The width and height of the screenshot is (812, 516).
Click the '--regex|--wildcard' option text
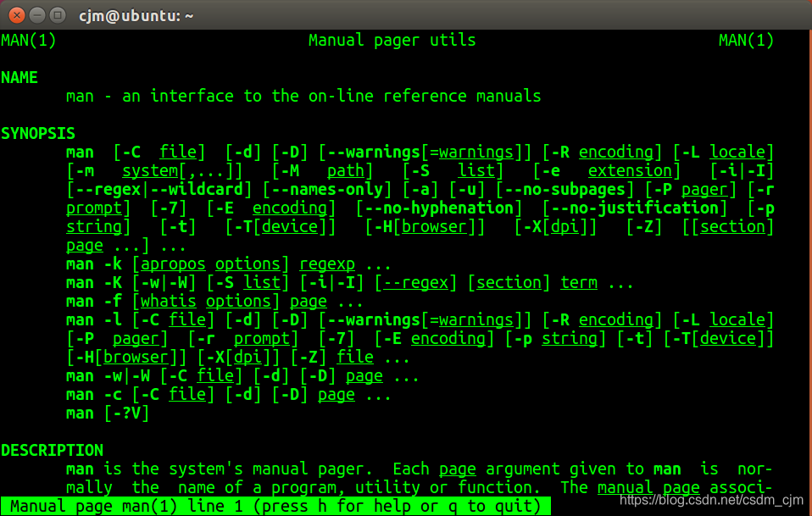pos(159,190)
